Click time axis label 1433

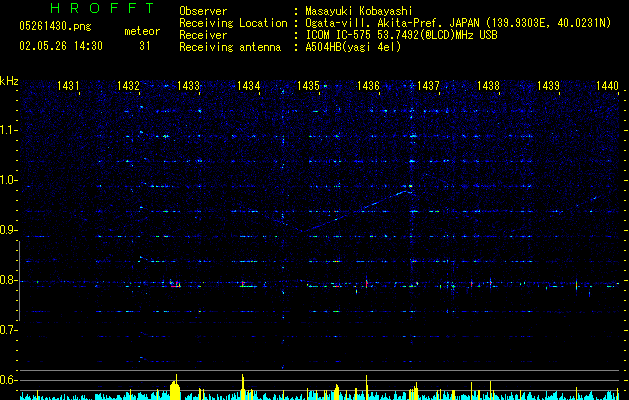(188, 85)
